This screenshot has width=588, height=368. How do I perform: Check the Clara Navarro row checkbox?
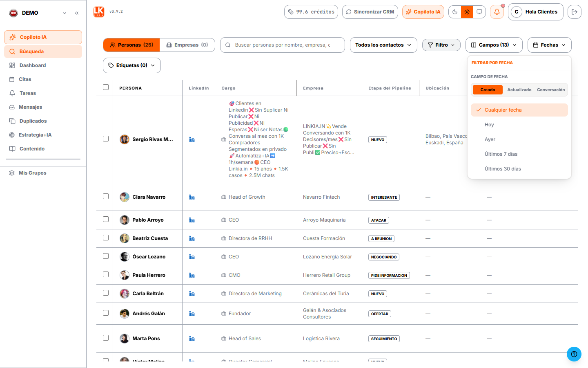tap(106, 196)
